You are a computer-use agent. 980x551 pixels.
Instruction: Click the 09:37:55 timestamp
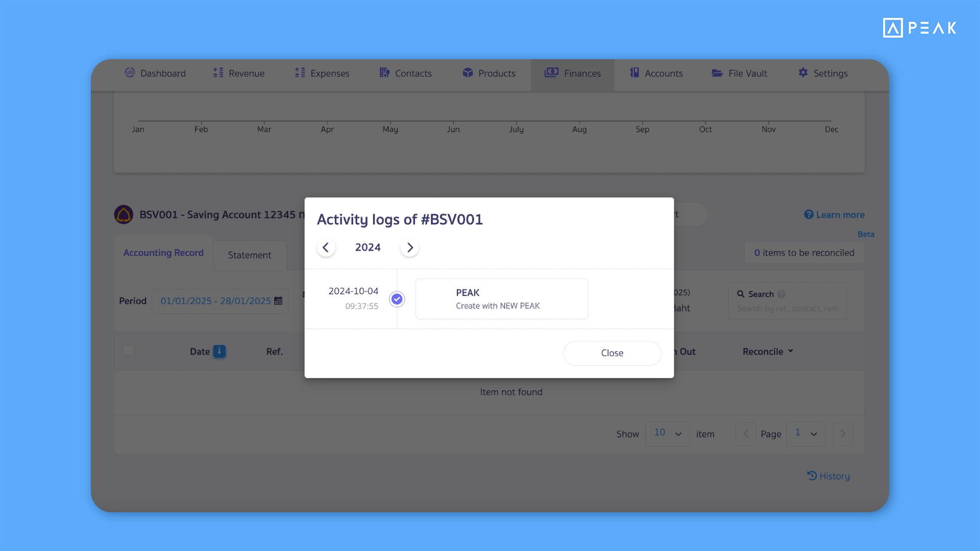coord(361,306)
